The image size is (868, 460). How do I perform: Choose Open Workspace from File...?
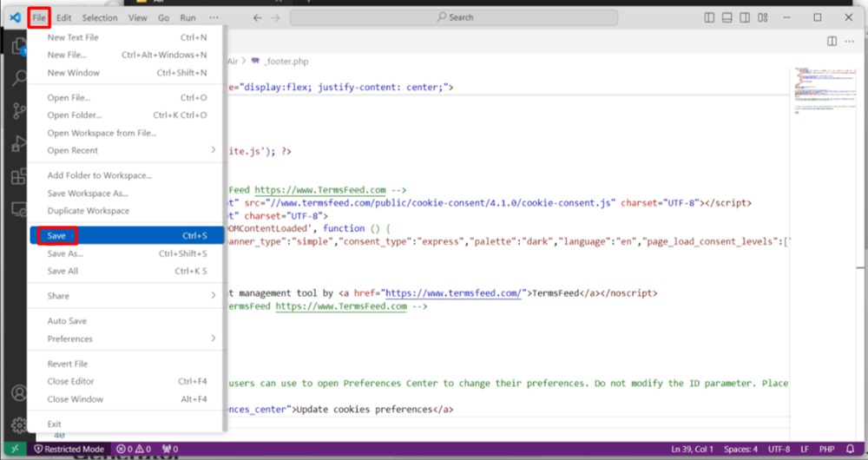[127, 133]
